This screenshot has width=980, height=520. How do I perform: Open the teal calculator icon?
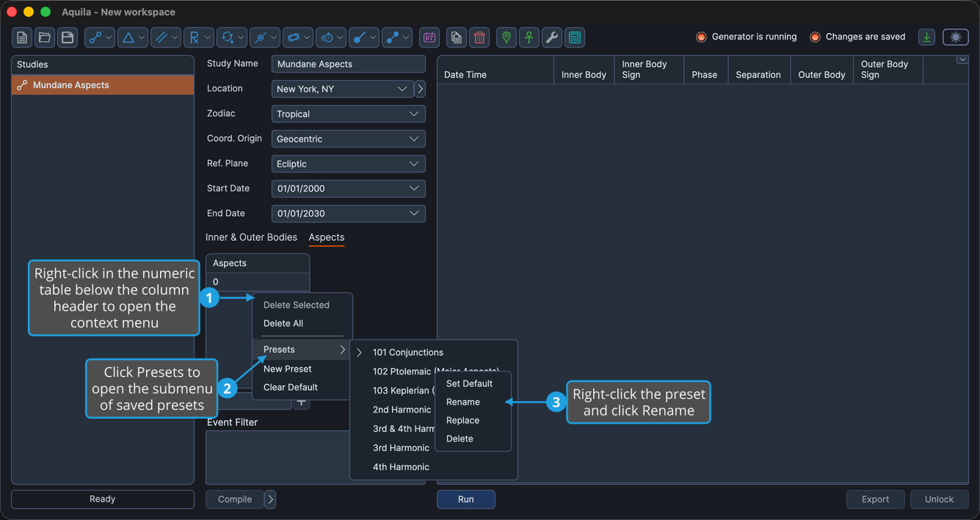575,37
